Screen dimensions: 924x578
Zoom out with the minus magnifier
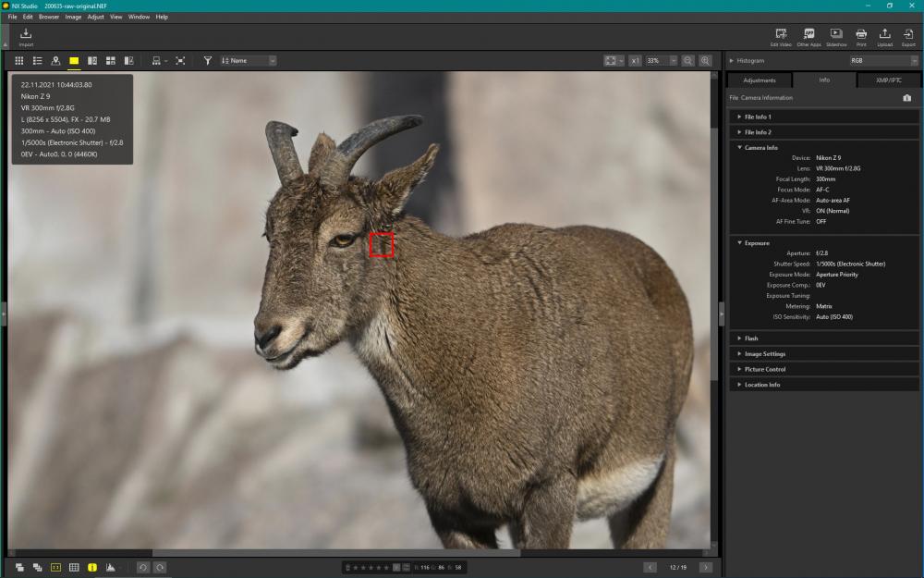pos(687,61)
